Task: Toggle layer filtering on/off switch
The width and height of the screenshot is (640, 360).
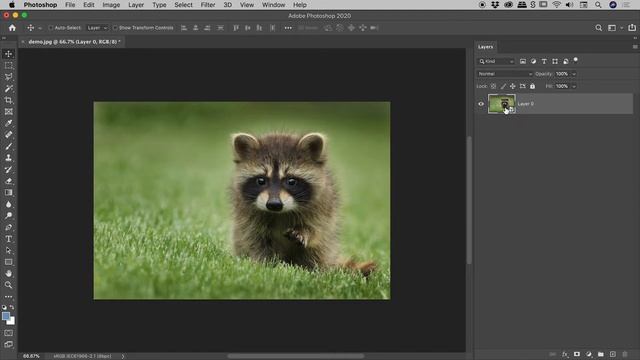Action: point(576,60)
